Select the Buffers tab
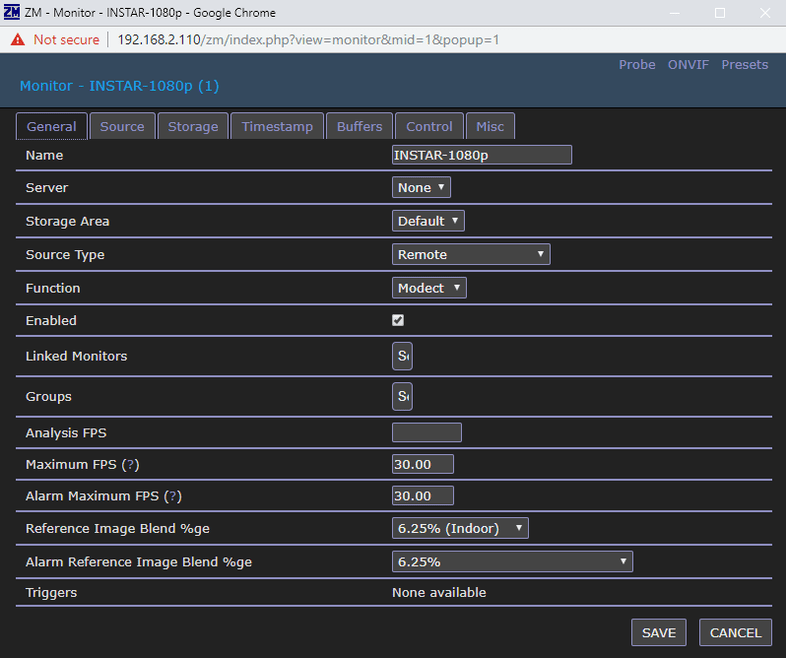This screenshot has width=786, height=658. click(x=359, y=127)
